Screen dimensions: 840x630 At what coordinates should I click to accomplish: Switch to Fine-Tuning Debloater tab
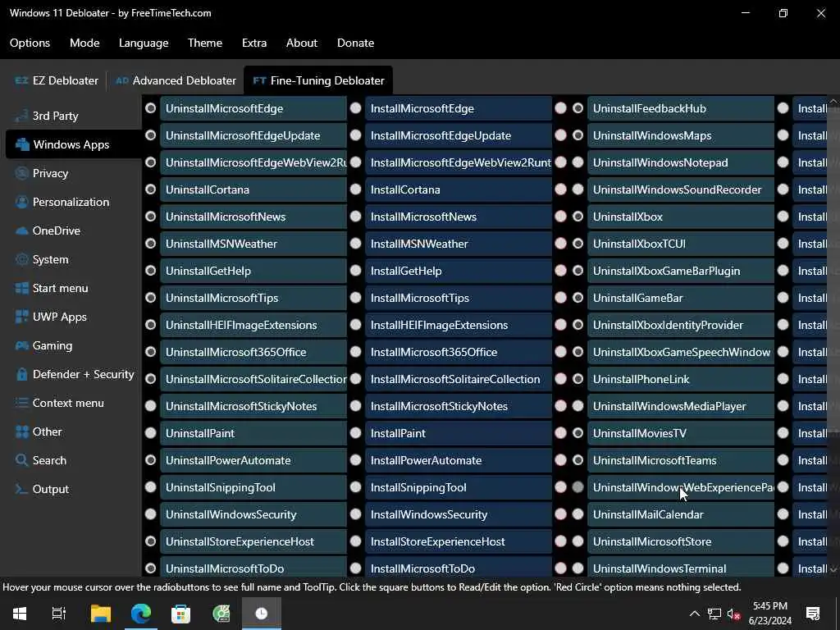click(318, 80)
